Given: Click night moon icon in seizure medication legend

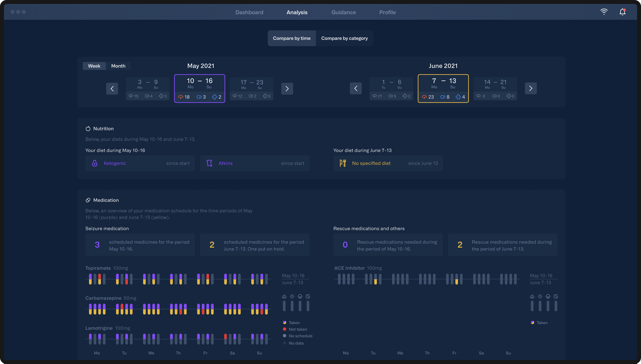Looking at the screenshot, I should [308, 297].
